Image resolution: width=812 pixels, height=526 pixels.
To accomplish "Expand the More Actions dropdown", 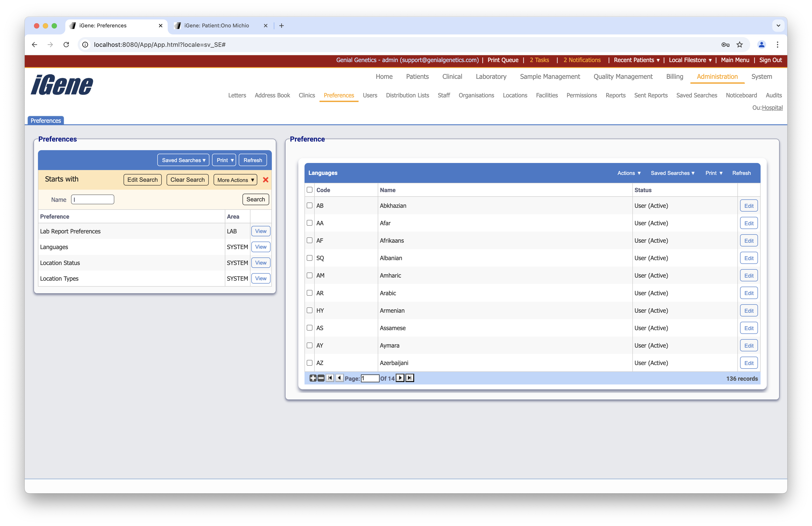I will point(235,180).
